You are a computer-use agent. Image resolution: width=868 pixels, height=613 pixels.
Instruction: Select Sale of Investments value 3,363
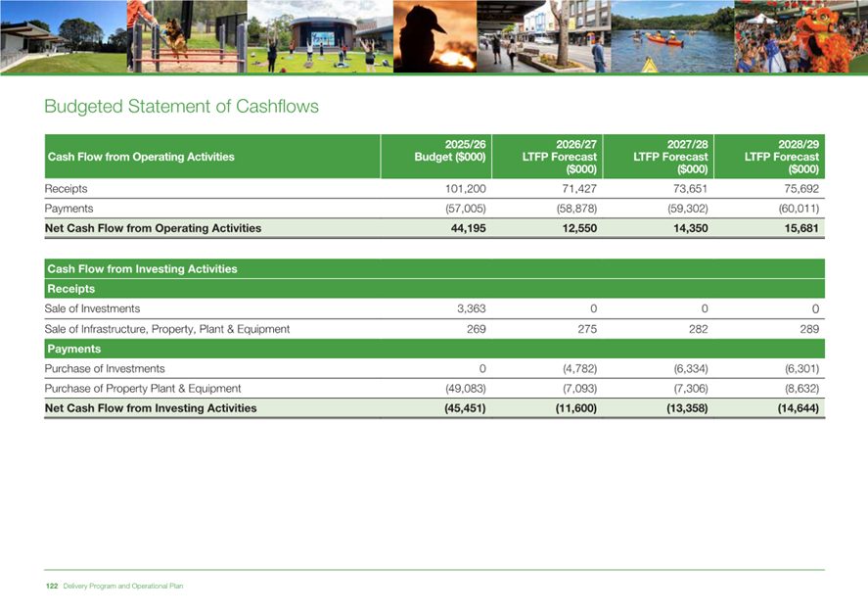point(472,308)
